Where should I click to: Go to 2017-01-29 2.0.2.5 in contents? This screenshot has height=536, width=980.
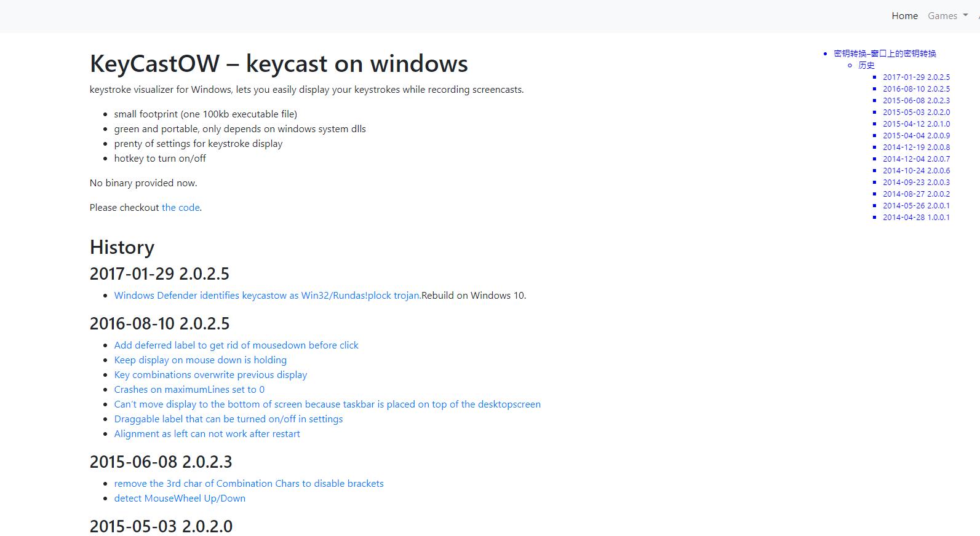click(916, 77)
